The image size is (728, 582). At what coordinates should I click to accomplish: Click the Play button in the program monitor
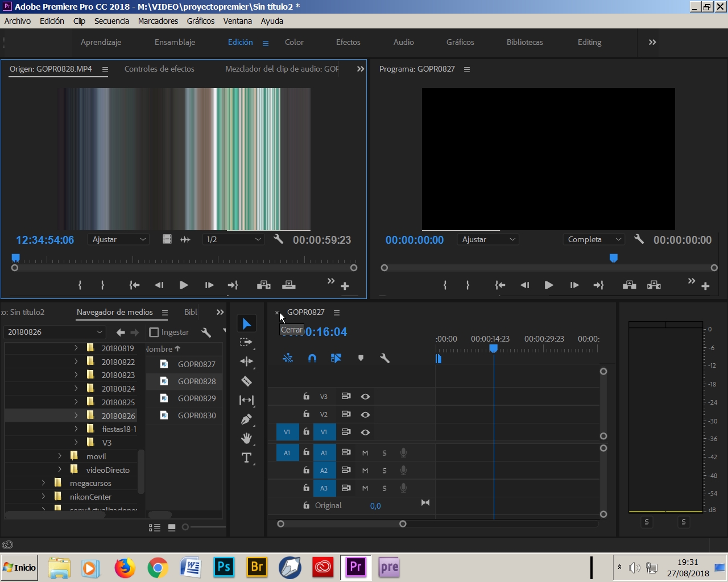548,285
